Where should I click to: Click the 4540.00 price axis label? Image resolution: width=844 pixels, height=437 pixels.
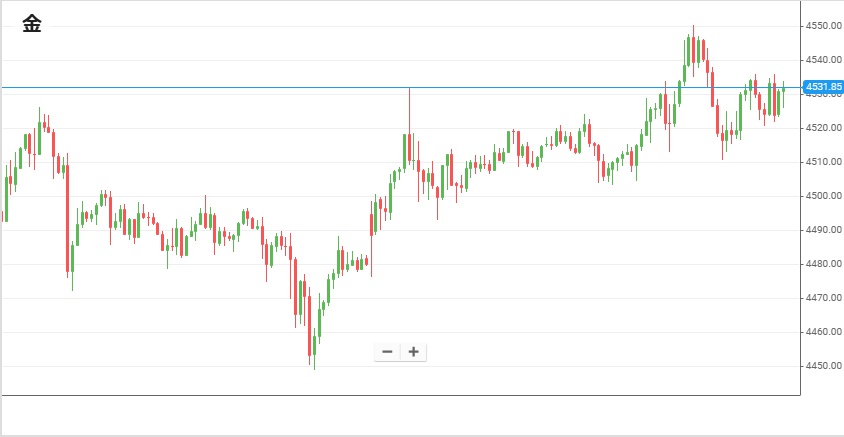tap(823, 59)
